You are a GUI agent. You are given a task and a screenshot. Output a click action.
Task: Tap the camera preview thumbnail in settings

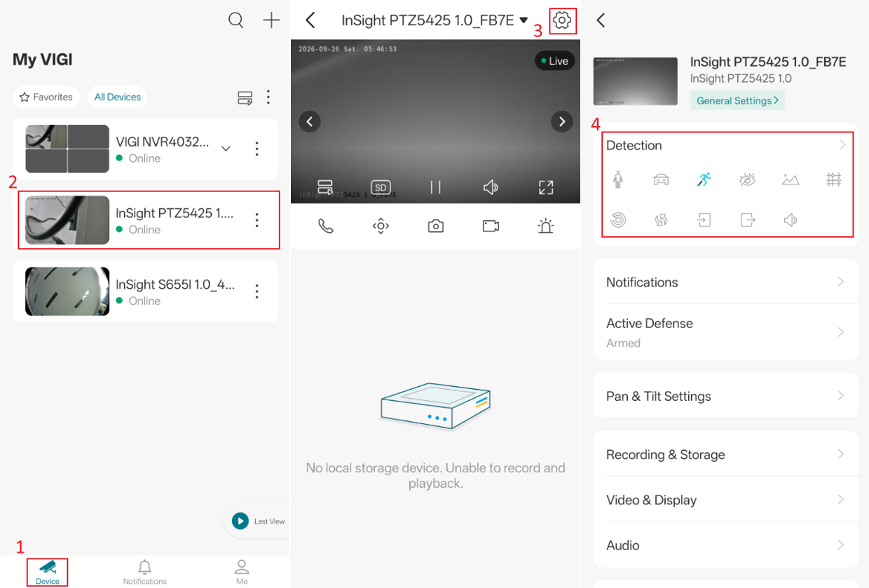[x=636, y=81]
